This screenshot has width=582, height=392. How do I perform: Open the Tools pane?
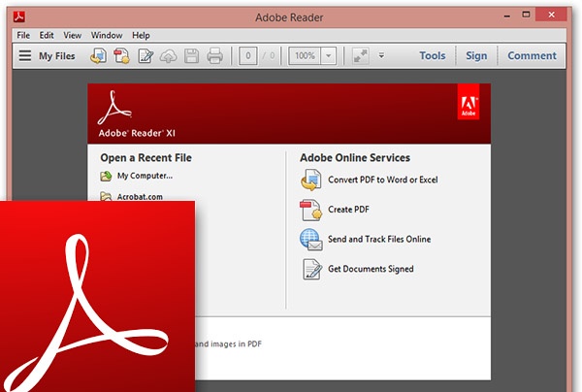pyautogui.click(x=432, y=56)
